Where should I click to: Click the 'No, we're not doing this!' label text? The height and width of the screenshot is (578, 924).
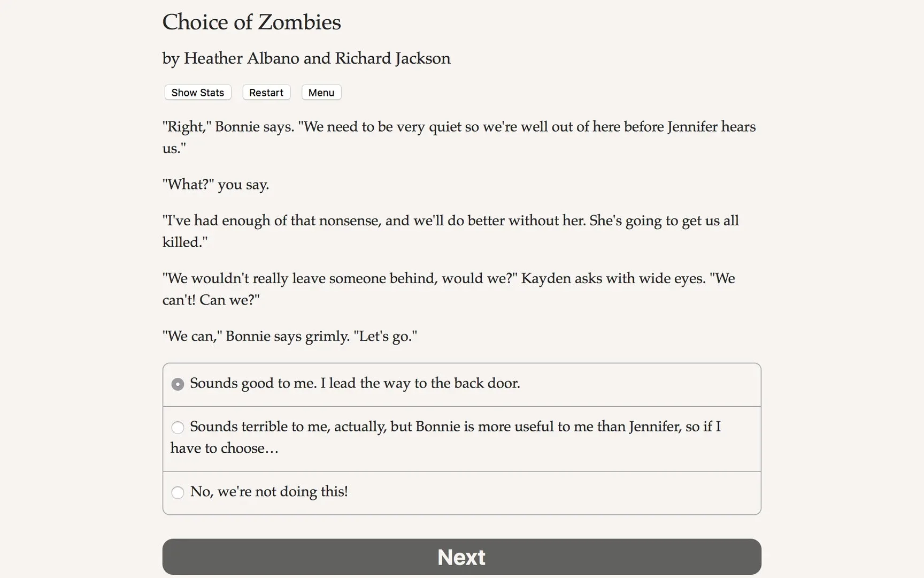[x=269, y=491]
